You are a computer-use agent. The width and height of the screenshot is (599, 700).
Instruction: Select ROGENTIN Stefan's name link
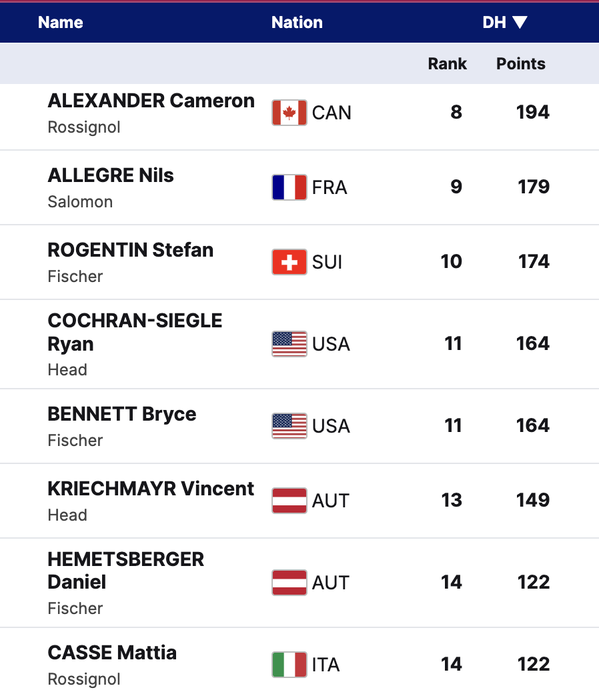(131, 251)
